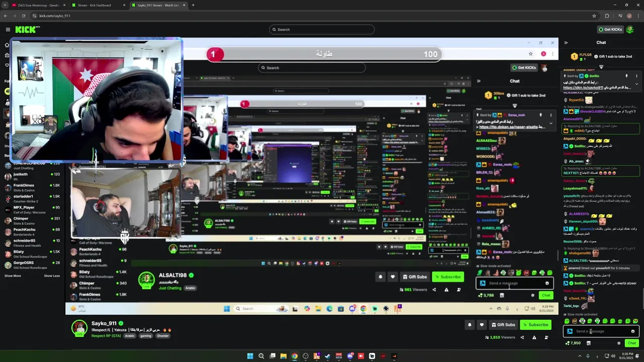Open viewers list icon beside report

coord(546,337)
